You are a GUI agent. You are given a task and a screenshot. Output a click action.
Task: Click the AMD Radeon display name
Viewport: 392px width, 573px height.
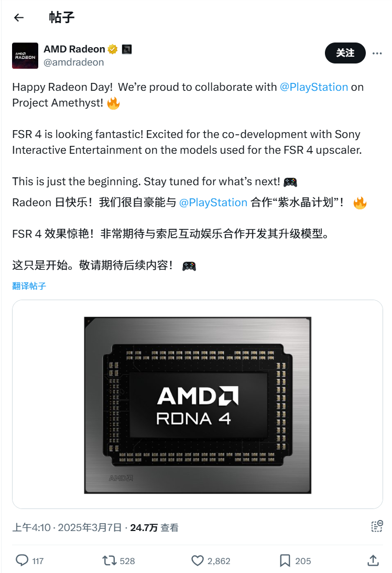[x=74, y=49]
